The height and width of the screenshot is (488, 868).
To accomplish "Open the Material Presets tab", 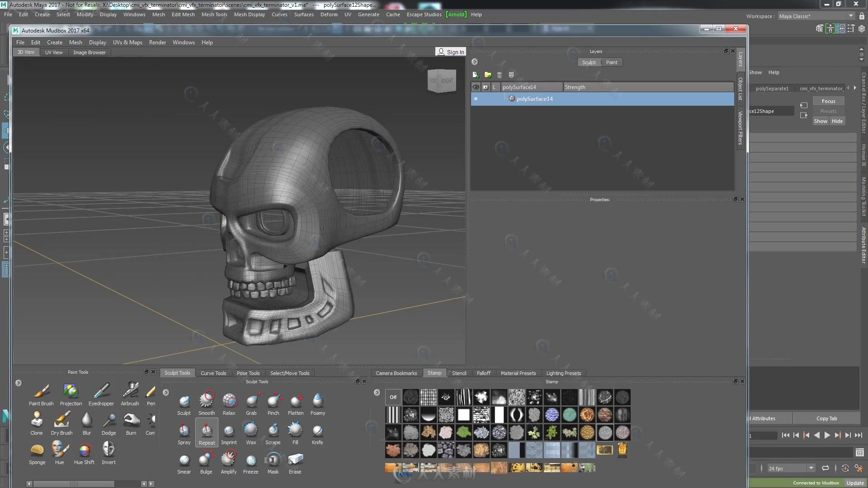I will [518, 373].
